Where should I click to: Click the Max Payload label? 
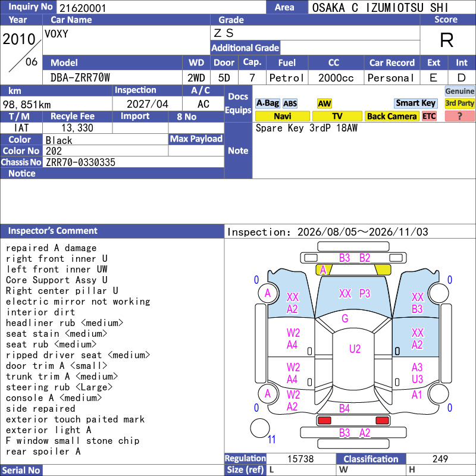[x=196, y=139]
